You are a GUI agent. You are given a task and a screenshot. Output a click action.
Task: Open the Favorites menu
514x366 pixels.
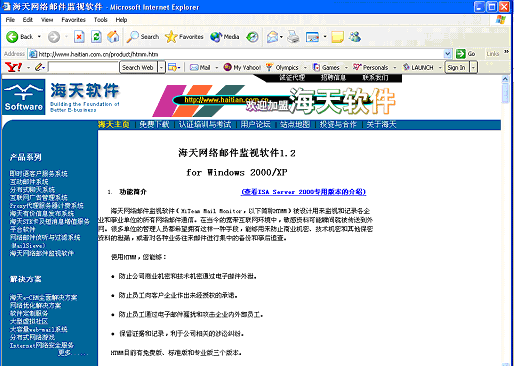[x=73, y=20]
